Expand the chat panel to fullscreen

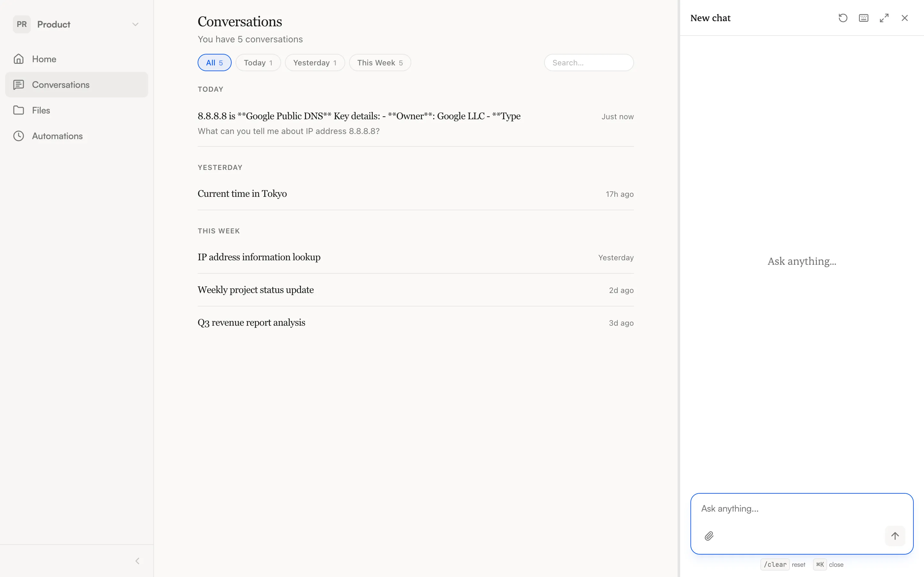884,18
